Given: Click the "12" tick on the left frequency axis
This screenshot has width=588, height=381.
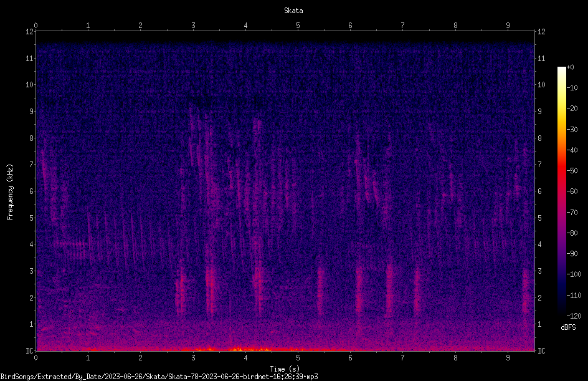Looking at the screenshot, I should 29,32.
